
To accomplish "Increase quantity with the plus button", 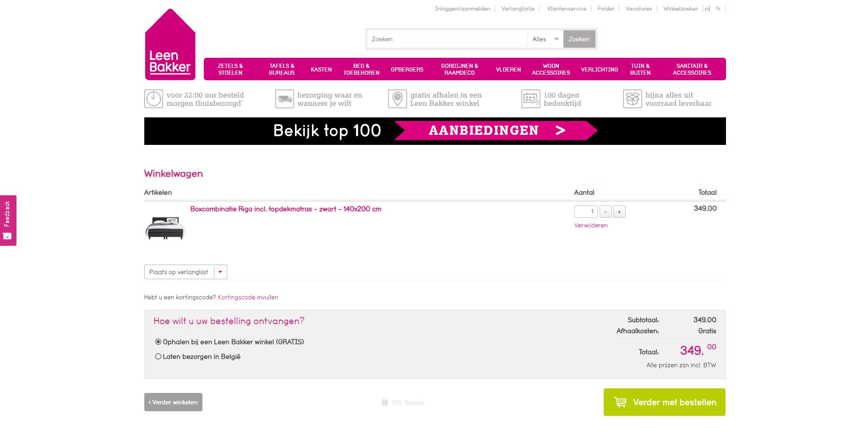I will tap(619, 211).
